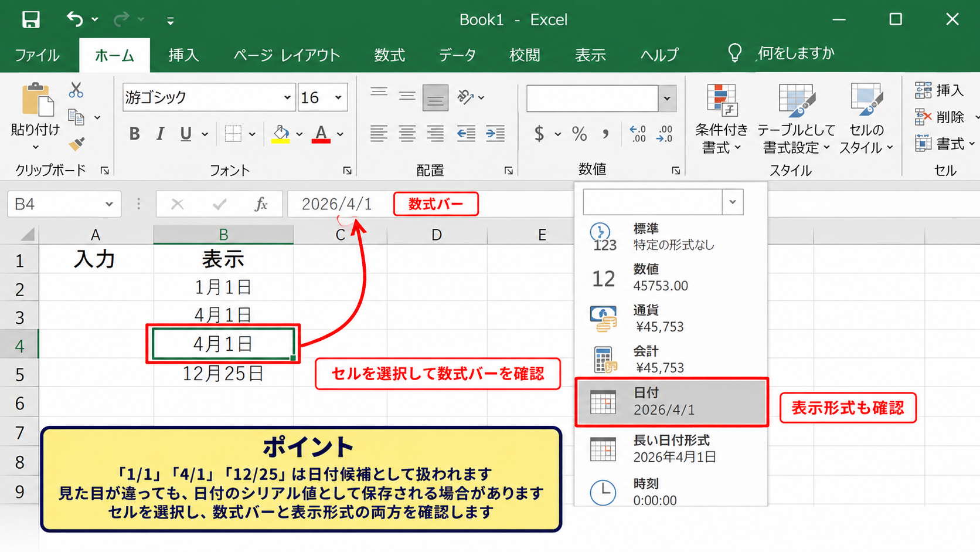980x552 pixels.
Task: Open テーブルとして書式設定 menu
Action: pos(795,118)
